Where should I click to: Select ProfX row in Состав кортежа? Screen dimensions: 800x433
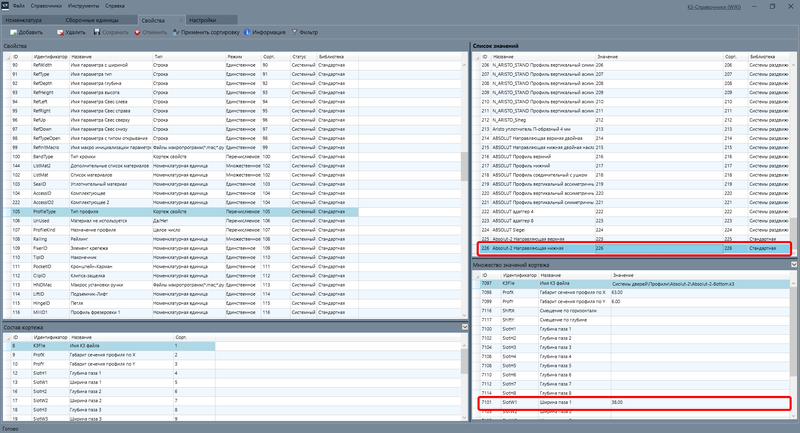click(110, 355)
